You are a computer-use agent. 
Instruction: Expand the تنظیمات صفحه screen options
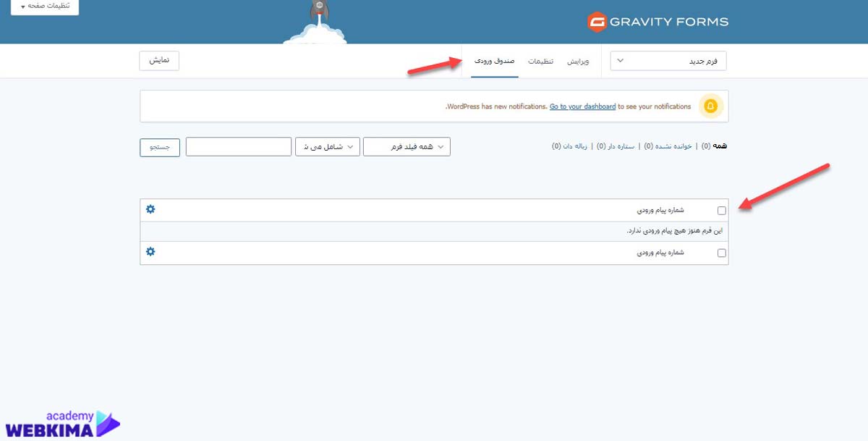45,6
